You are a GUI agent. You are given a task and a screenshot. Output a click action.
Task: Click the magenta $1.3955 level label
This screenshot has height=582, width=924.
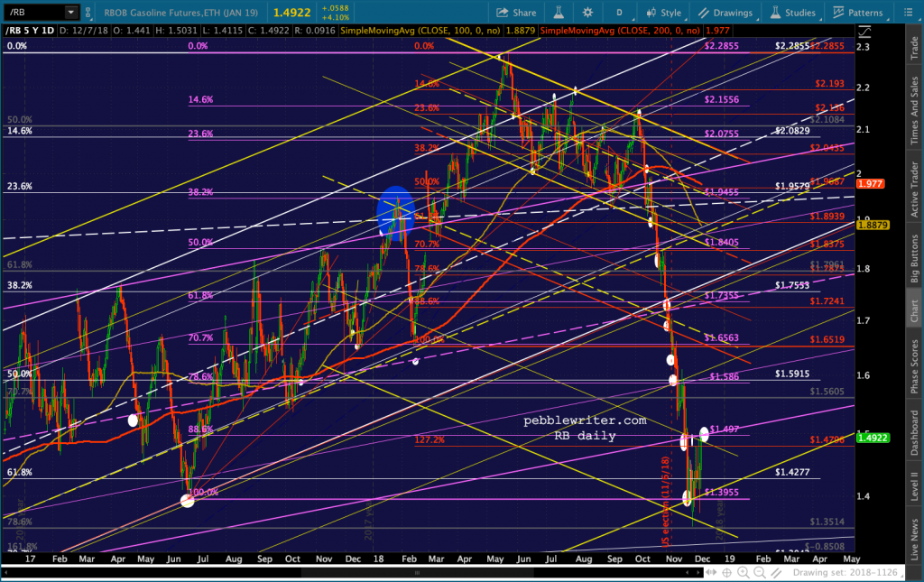[x=721, y=492]
